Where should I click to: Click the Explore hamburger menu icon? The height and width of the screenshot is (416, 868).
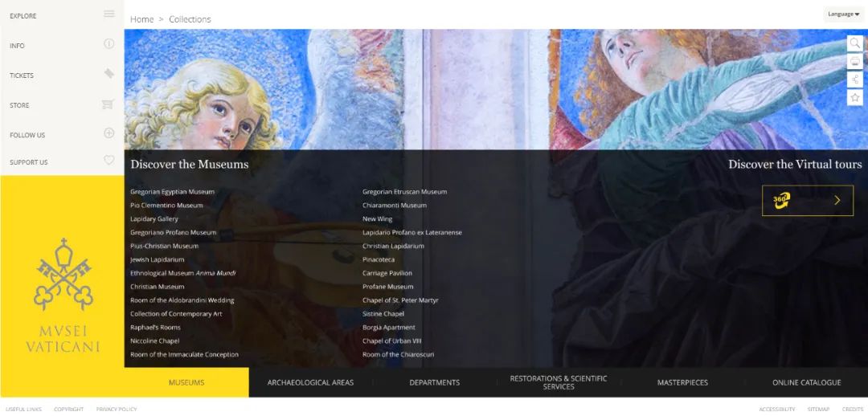109,14
